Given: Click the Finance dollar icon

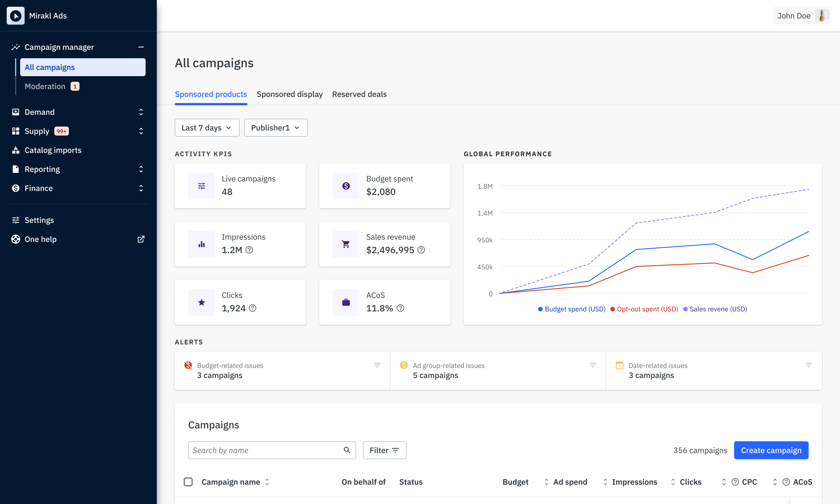Looking at the screenshot, I should [x=16, y=188].
